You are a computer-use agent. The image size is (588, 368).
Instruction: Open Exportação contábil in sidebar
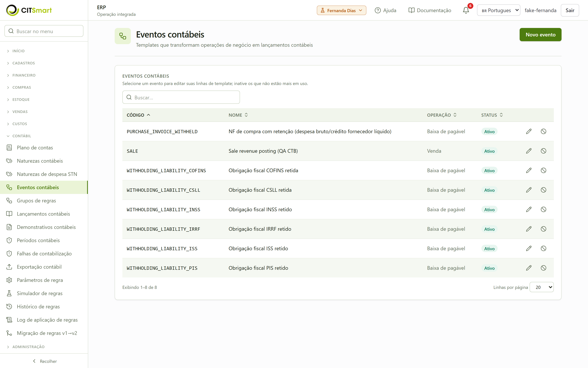tap(44, 267)
